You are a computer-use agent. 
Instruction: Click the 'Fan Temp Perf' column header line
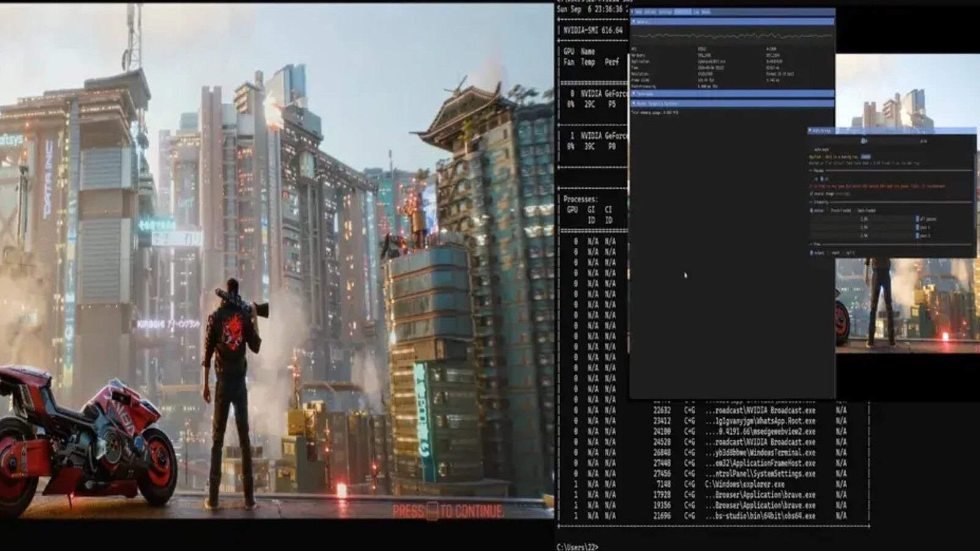[x=592, y=62]
